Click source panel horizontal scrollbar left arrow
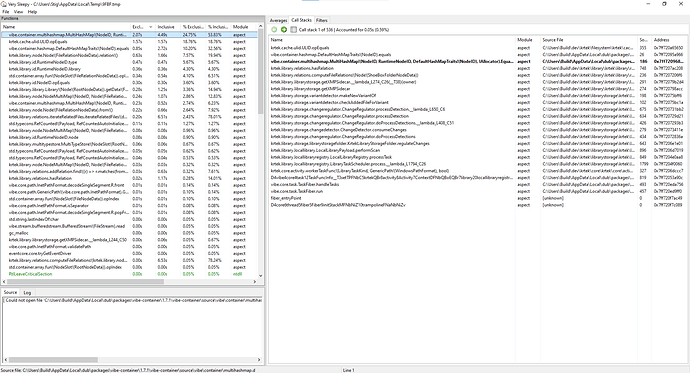The width and height of the screenshot is (690, 373). [5, 360]
